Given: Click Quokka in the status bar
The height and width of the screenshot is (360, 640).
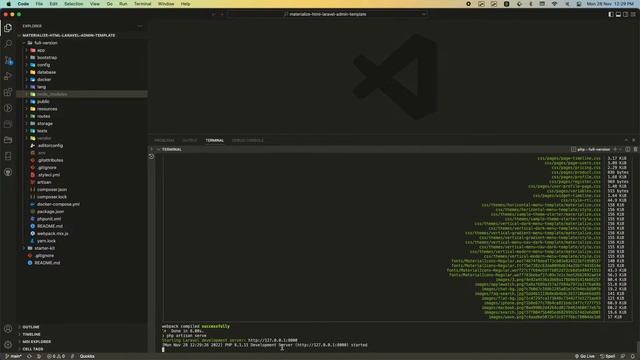Looking at the screenshot, I should click(x=87, y=356).
